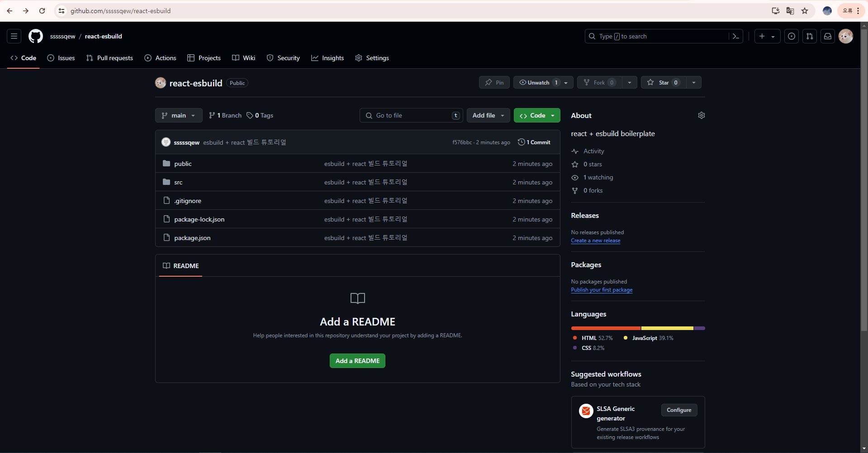The width and height of the screenshot is (868, 453).
Task: Click the package.json file icon
Action: pyautogui.click(x=166, y=237)
